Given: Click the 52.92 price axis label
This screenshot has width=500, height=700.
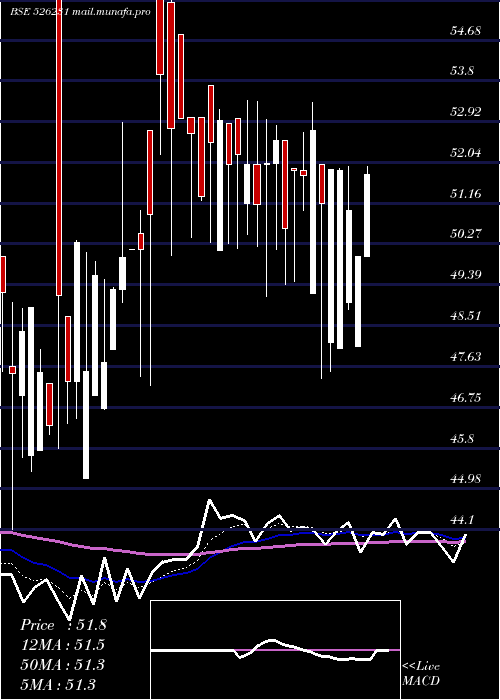Looking at the screenshot, I should click(x=466, y=112).
